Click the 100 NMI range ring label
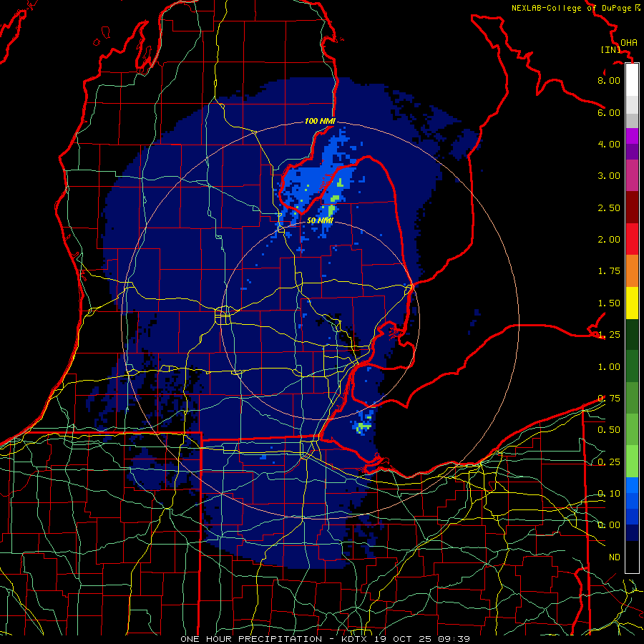Image resolution: width=644 pixels, height=644 pixels. click(x=320, y=121)
